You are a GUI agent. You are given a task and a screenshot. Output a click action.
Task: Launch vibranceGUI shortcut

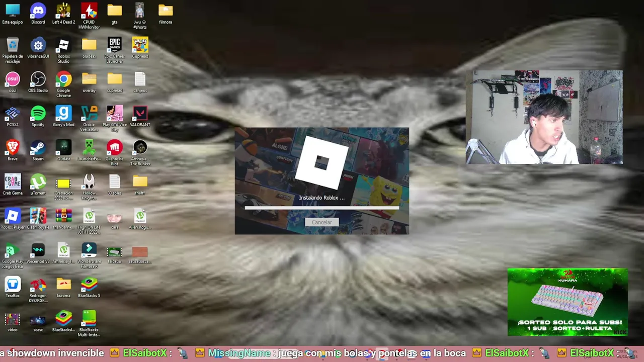38,48
